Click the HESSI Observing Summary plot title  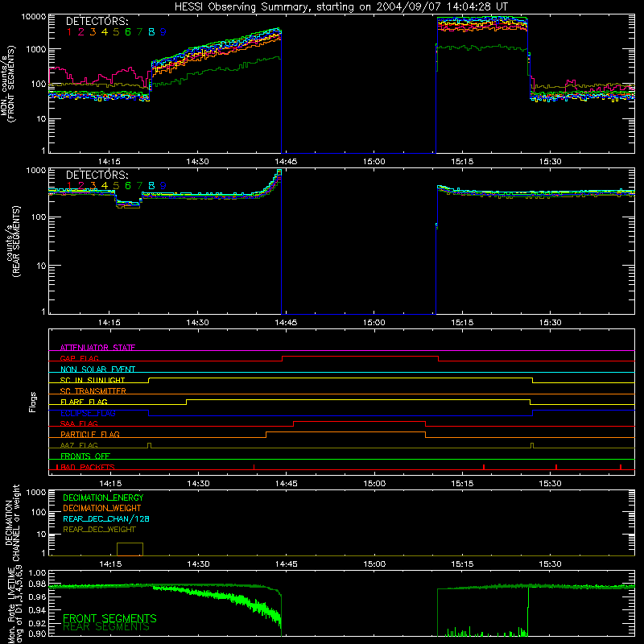click(341, 7)
